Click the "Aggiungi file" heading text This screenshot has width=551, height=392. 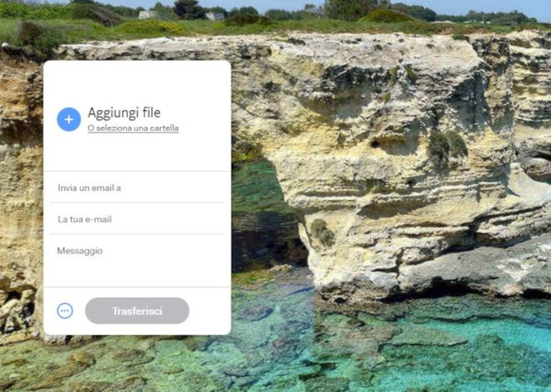[x=124, y=113]
